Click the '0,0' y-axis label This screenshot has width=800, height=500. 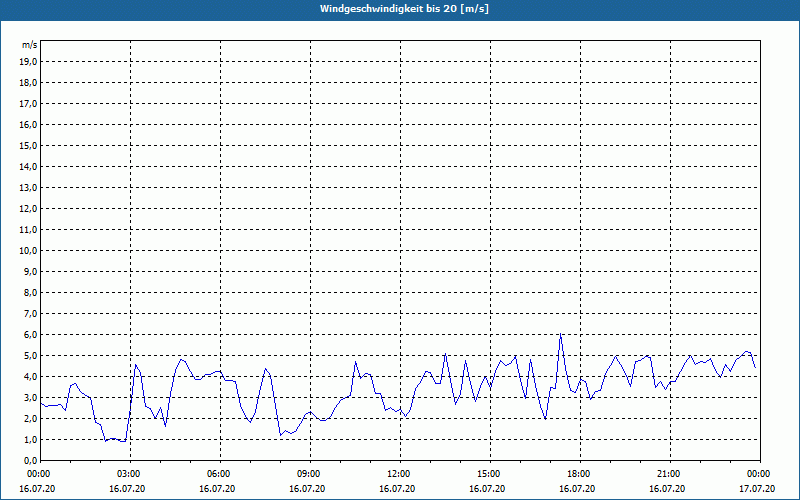(x=31, y=461)
